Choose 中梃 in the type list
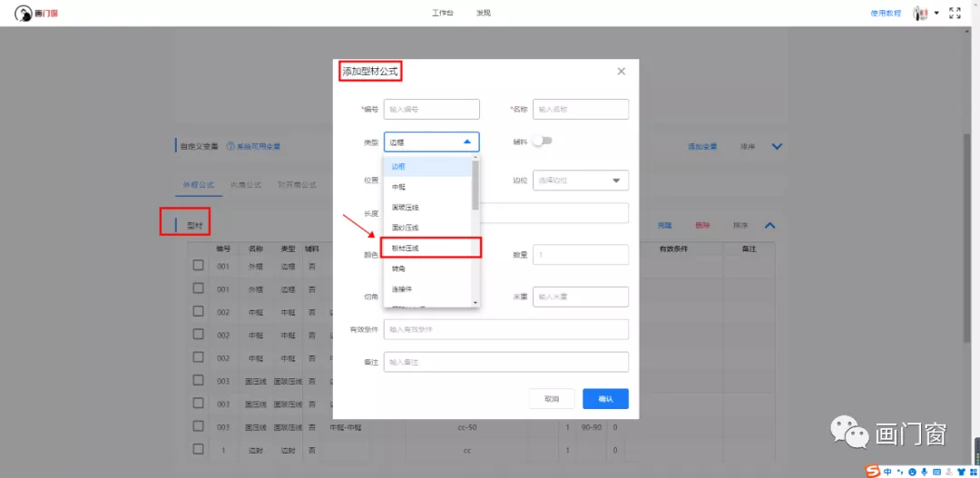Viewport: 980px width, 478px height. [x=399, y=187]
